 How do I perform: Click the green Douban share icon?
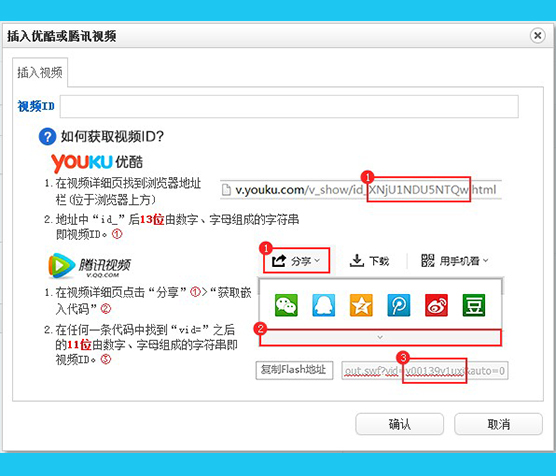tap(474, 305)
